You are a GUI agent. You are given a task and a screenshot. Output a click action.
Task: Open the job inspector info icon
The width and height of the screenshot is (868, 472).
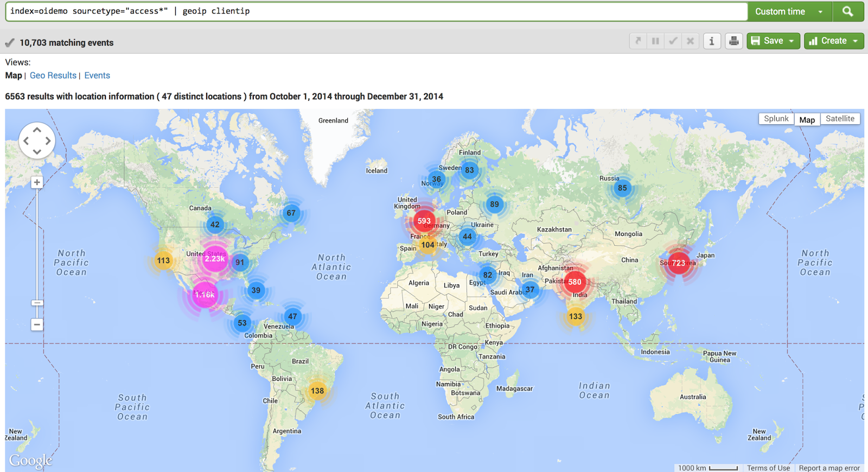click(712, 41)
